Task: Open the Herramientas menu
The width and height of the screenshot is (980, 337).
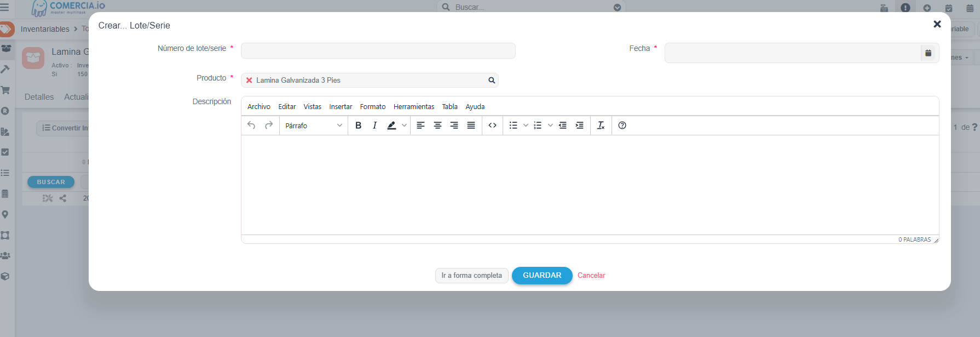Action: tap(414, 107)
